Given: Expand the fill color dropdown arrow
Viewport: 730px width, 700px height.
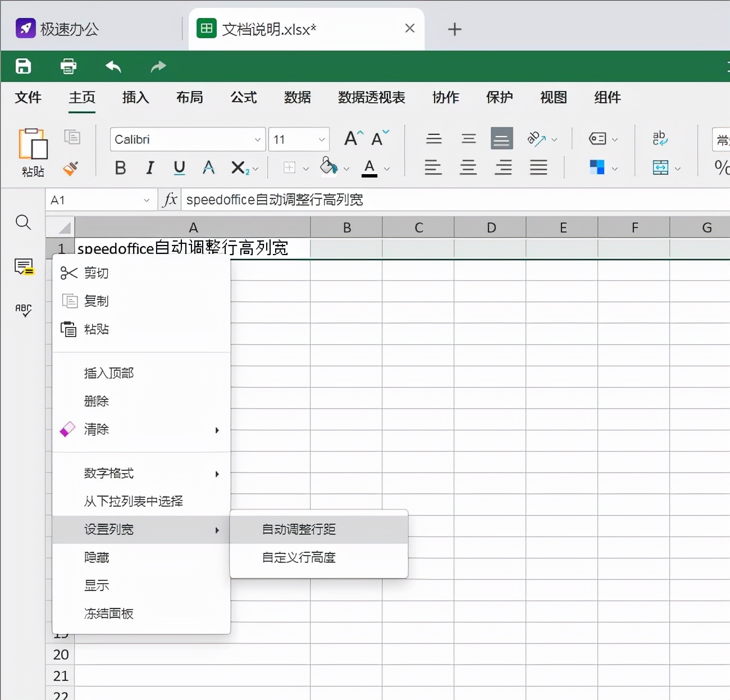Looking at the screenshot, I should [x=346, y=169].
